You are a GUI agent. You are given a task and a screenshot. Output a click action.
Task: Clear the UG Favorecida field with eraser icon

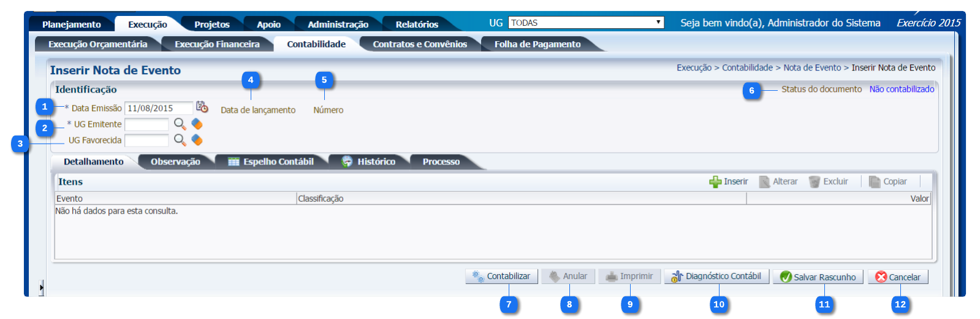[x=197, y=140]
